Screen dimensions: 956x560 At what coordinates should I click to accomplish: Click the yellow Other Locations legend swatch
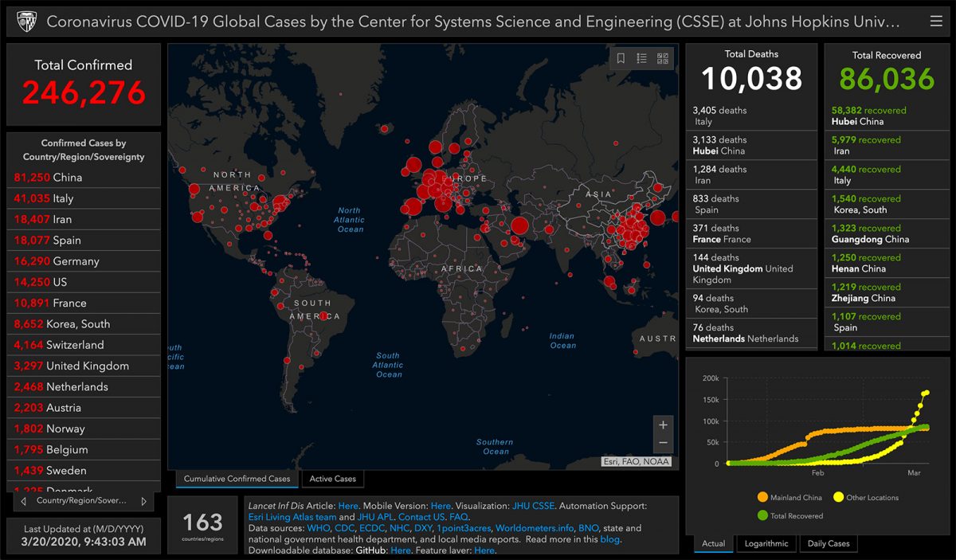[838, 497]
